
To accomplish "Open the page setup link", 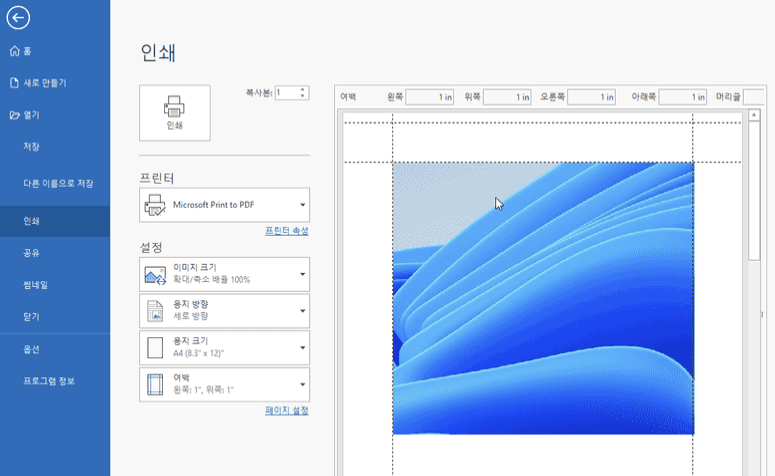I will (287, 410).
